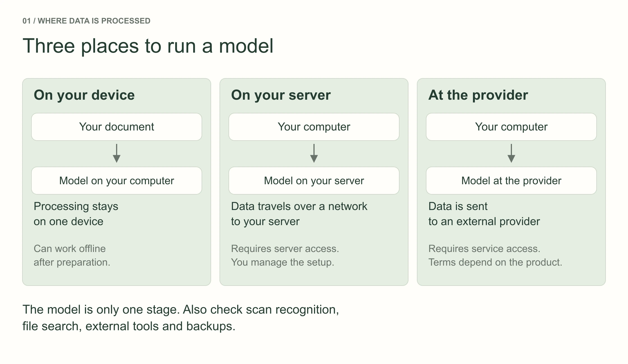Image resolution: width=628 pixels, height=364 pixels.
Task: Click 'Data is sent to an external provider'
Action: [x=484, y=214]
